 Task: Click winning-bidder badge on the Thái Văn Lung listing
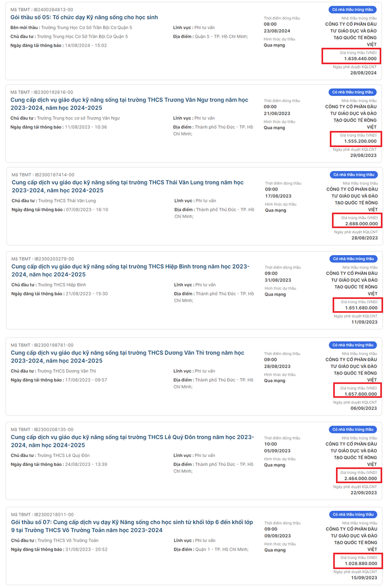coord(353,174)
